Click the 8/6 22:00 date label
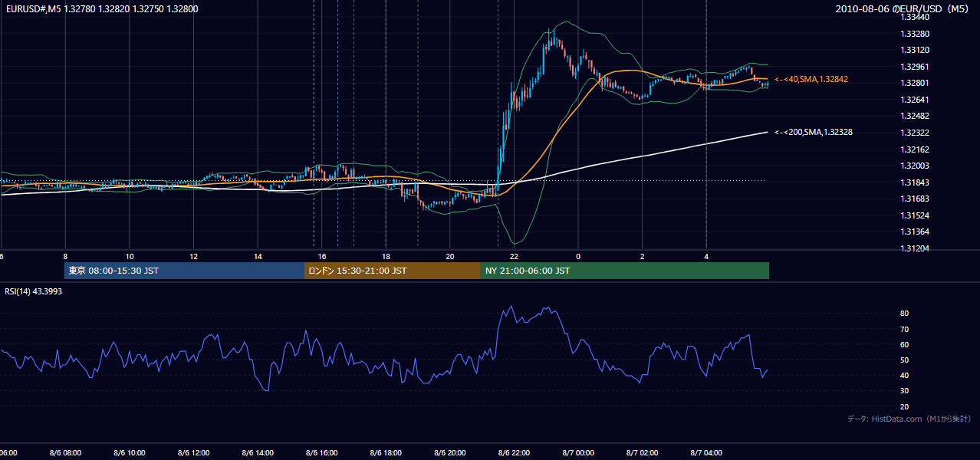Viewport: 980px width, 460px height. 514,453
